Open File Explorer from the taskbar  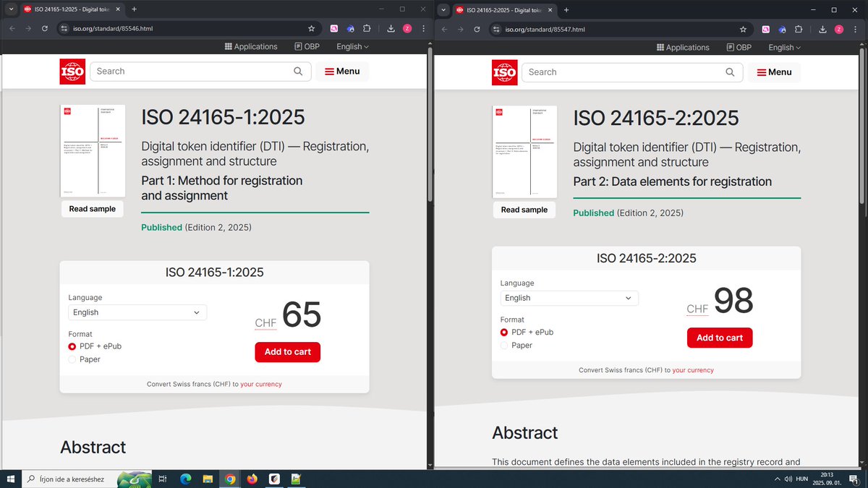[x=207, y=479]
